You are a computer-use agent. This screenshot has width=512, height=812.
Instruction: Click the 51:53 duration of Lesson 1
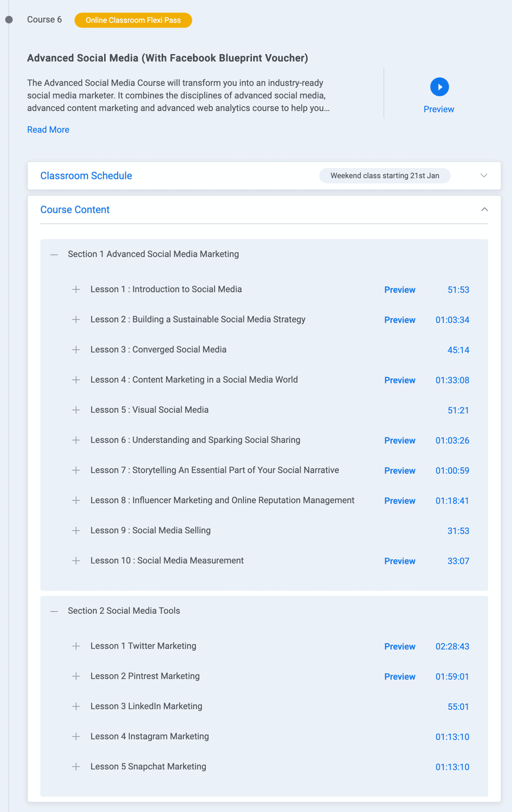pos(458,290)
